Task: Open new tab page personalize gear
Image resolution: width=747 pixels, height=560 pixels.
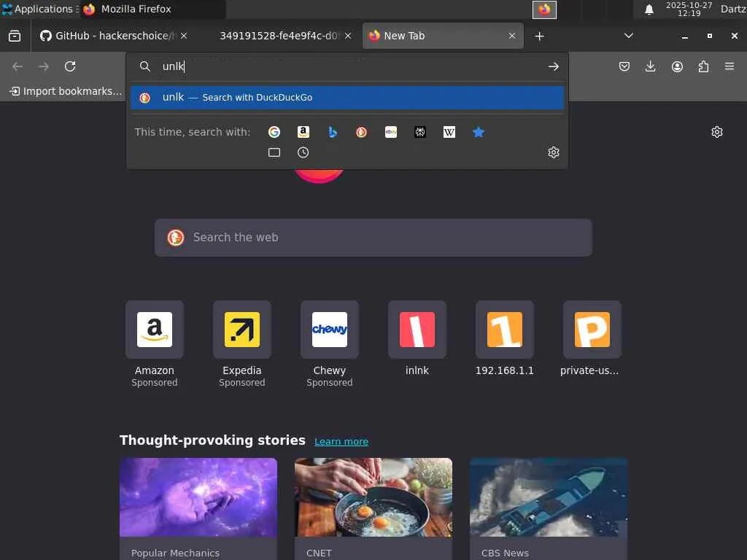Action: click(x=716, y=132)
